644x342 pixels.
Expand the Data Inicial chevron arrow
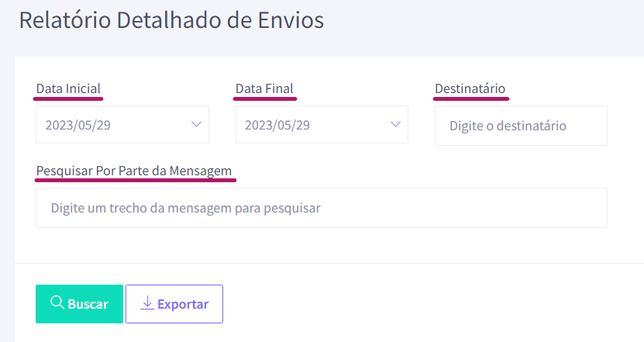[196, 124]
